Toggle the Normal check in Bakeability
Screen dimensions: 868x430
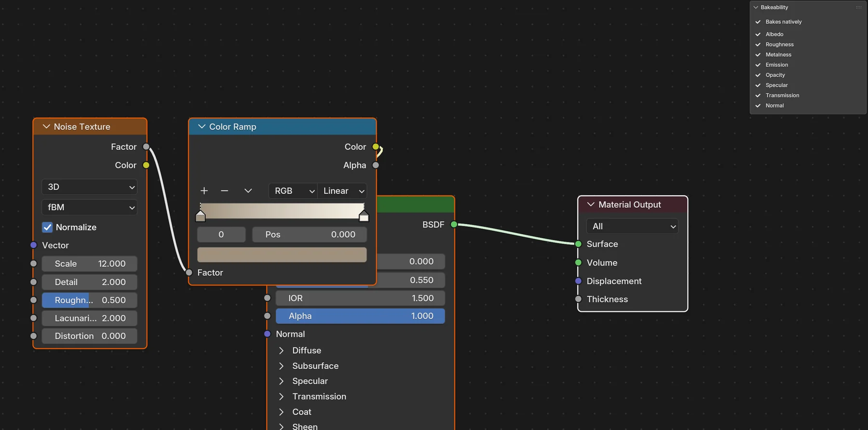(x=758, y=105)
